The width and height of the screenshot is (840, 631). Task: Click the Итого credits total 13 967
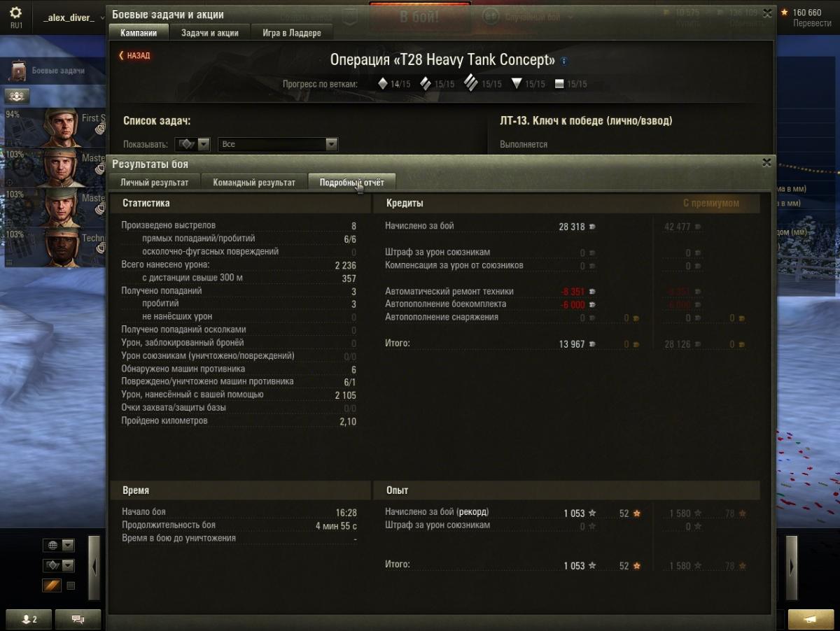572,344
